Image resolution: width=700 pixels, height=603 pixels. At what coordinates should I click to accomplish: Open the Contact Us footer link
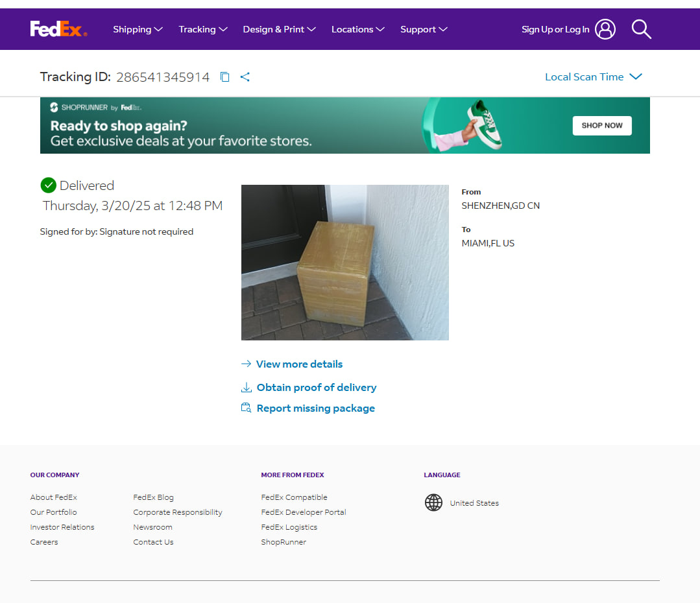pyautogui.click(x=153, y=542)
